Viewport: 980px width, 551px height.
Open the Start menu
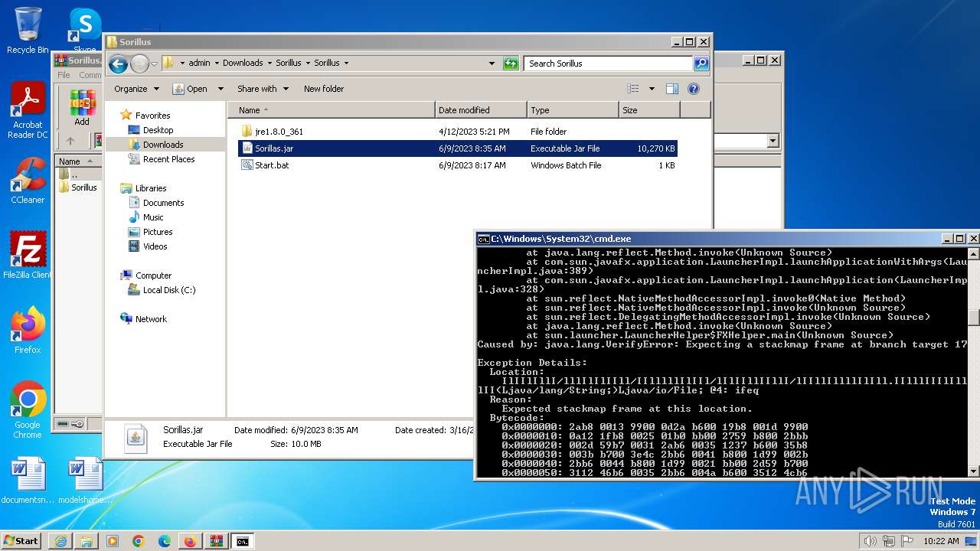pos(21,541)
